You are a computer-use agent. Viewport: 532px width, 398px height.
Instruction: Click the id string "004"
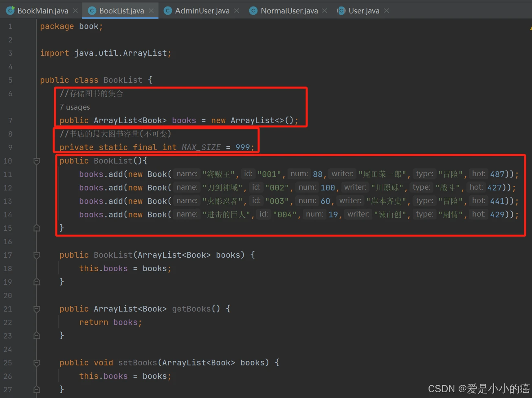click(285, 215)
